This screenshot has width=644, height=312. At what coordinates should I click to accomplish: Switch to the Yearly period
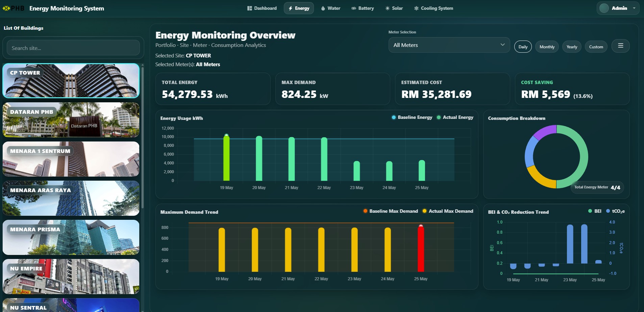pyautogui.click(x=572, y=47)
